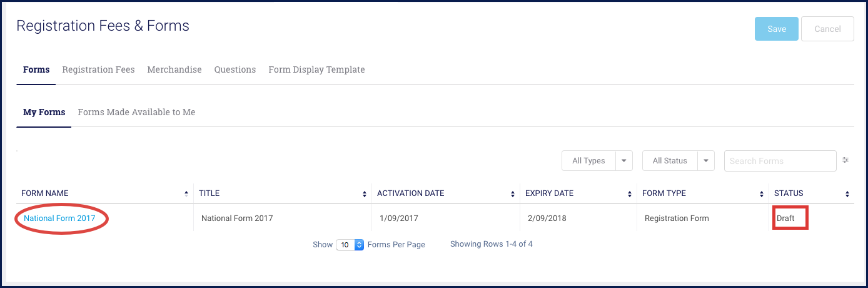Open National Form 2017 link

(x=59, y=219)
